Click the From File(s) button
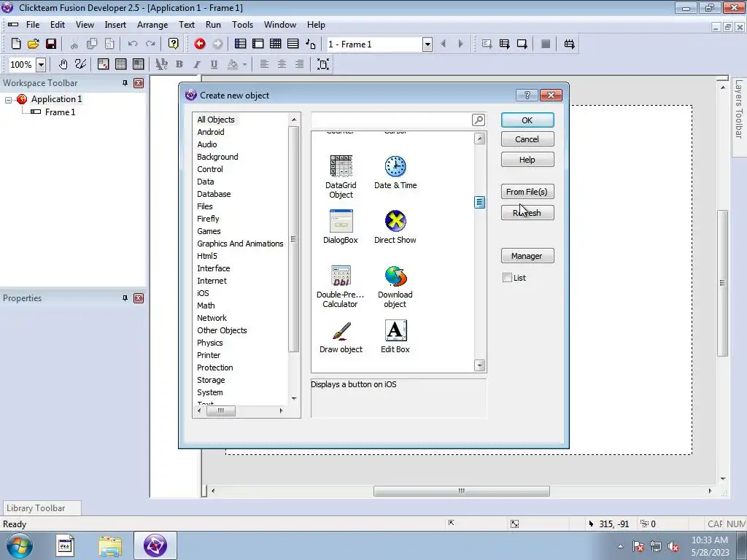The image size is (747, 560). click(x=527, y=192)
